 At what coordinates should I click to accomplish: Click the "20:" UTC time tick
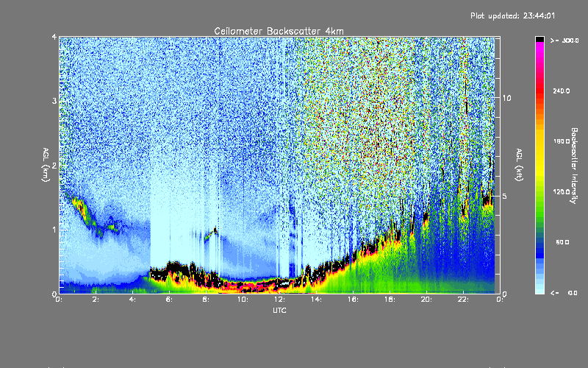(426, 300)
